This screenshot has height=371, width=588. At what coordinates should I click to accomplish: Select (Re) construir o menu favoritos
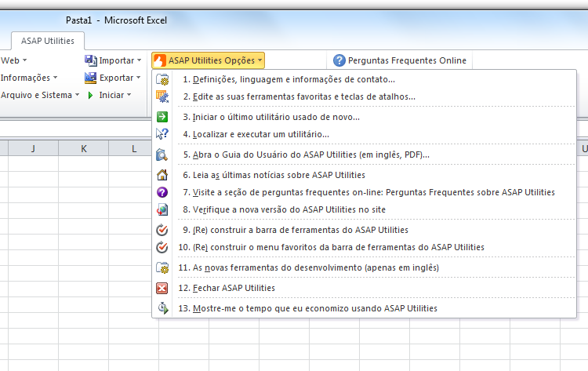pyautogui.click(x=364, y=247)
